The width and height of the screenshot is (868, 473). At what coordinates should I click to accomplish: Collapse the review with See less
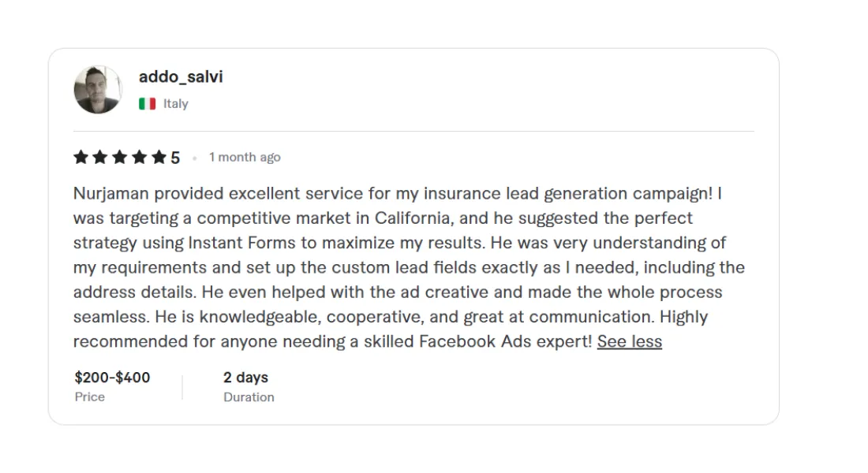click(630, 341)
